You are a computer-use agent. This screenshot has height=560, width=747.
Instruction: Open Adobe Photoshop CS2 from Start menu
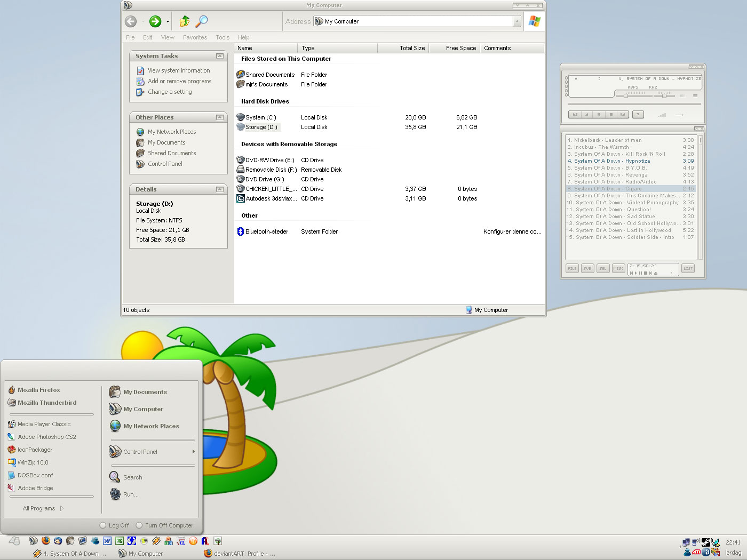point(42,437)
